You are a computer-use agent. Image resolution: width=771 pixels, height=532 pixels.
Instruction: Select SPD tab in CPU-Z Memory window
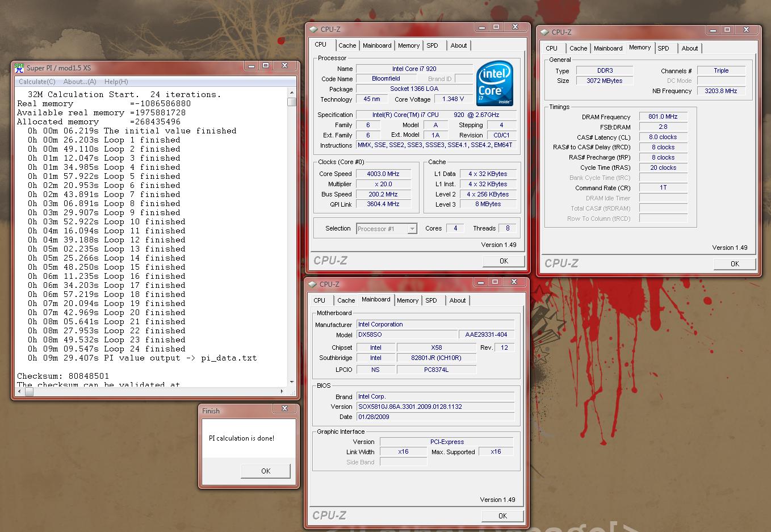click(664, 48)
